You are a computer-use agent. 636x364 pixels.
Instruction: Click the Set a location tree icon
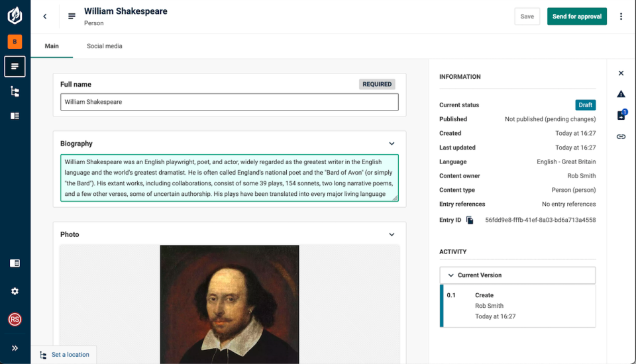pyautogui.click(x=44, y=355)
